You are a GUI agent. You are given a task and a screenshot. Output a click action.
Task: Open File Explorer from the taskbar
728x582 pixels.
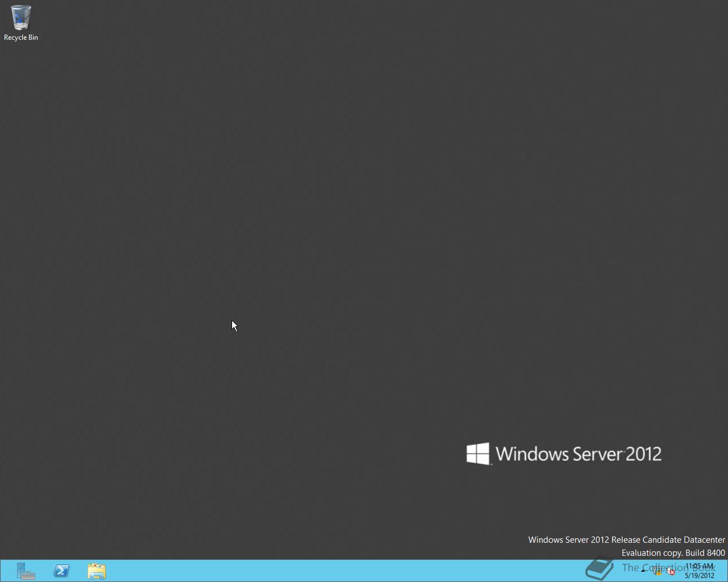[97, 571]
